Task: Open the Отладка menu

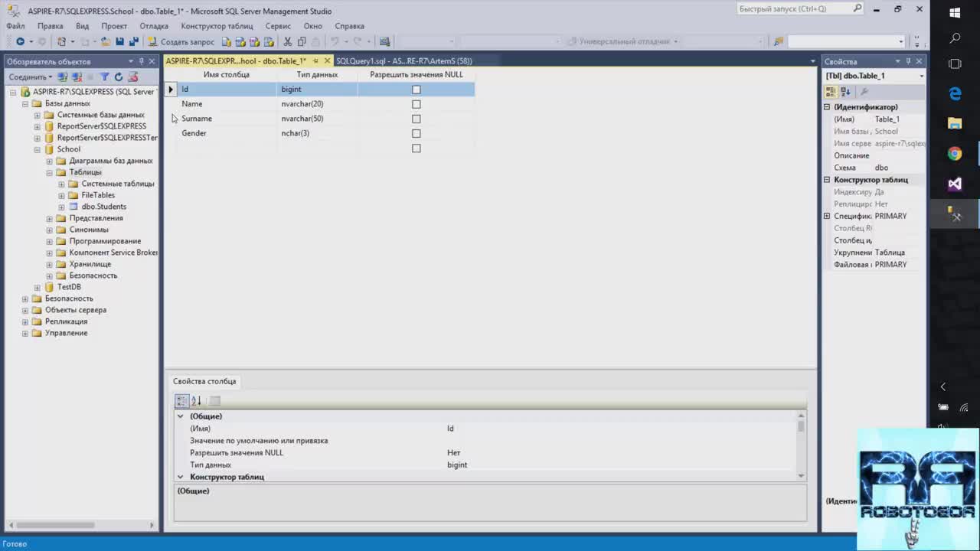Action: point(154,26)
